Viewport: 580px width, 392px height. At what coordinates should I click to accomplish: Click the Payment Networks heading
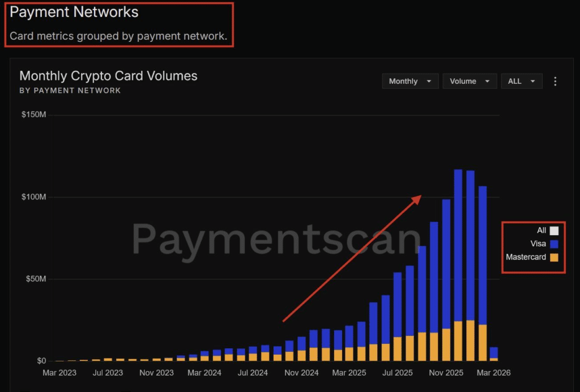coord(74,11)
